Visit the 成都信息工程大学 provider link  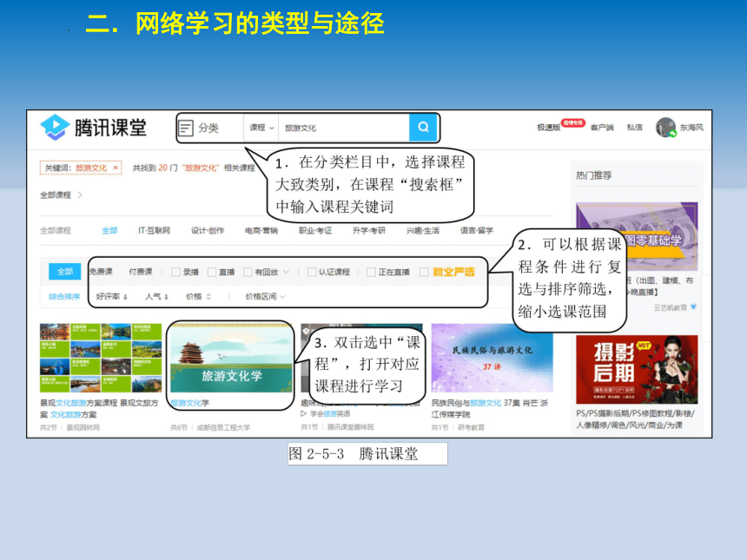click(223, 428)
